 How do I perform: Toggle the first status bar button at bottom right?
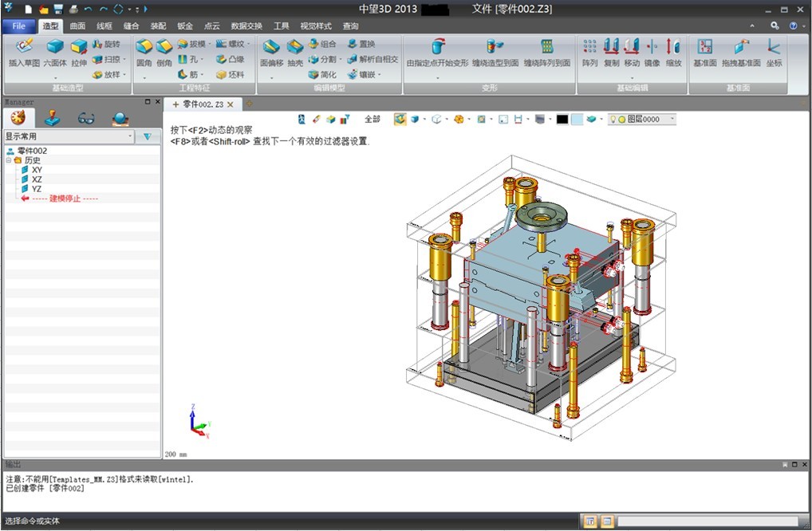(590, 521)
